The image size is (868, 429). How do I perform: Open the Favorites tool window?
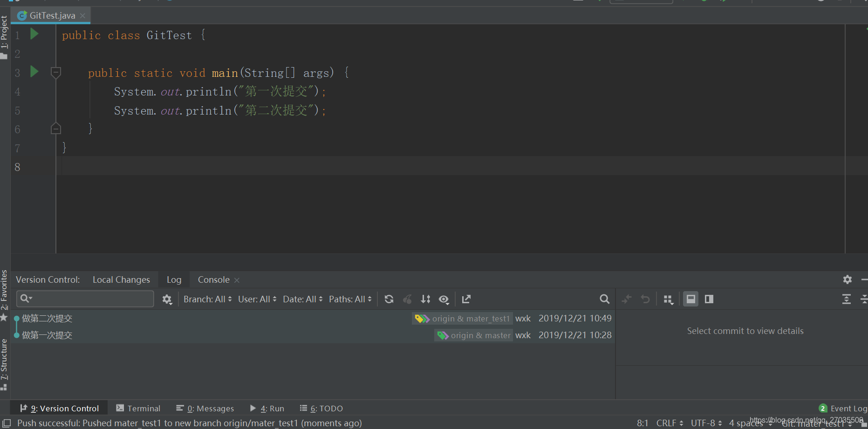pos(4,290)
